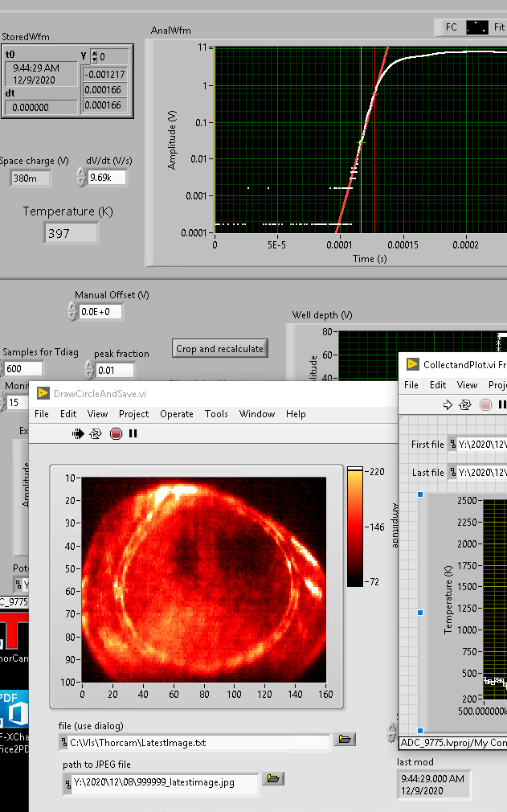
Task: Click the Run arrow in DrawCircleAndSave toolbar
Action: coord(78,433)
